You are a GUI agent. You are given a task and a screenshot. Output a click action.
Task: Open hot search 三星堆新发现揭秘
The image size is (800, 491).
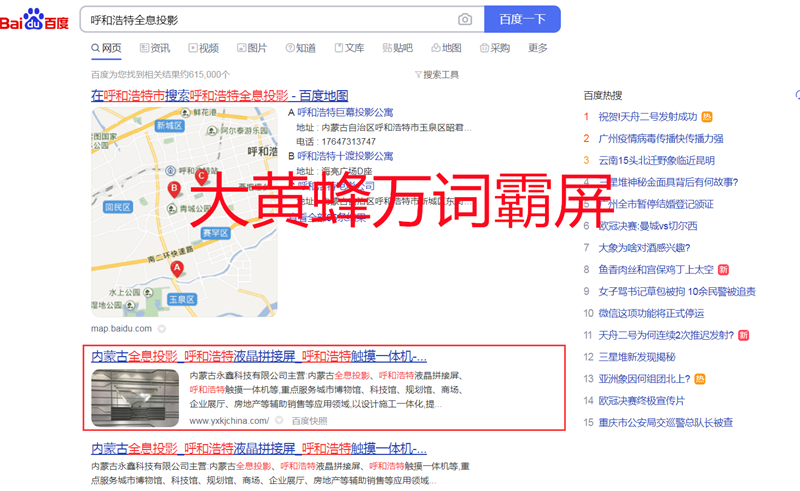tap(637, 357)
